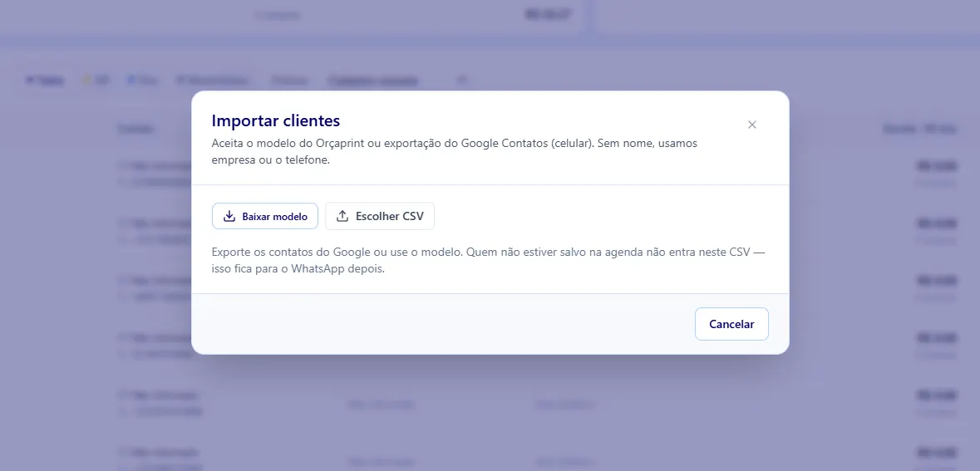
Task: Click the download icon in Baixar modelo
Action: coord(229,216)
